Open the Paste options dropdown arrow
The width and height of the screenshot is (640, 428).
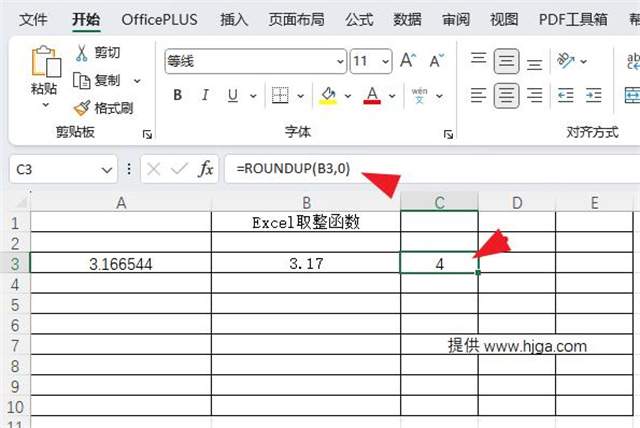(x=46, y=105)
